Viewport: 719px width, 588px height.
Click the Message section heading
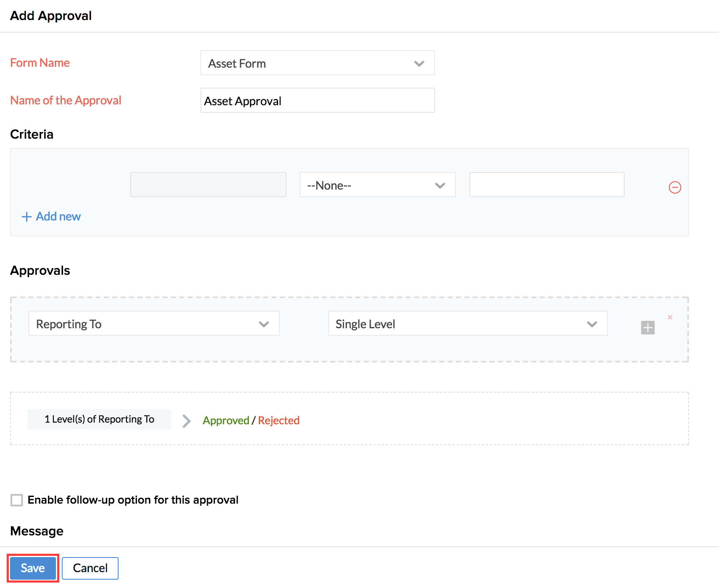click(x=37, y=531)
